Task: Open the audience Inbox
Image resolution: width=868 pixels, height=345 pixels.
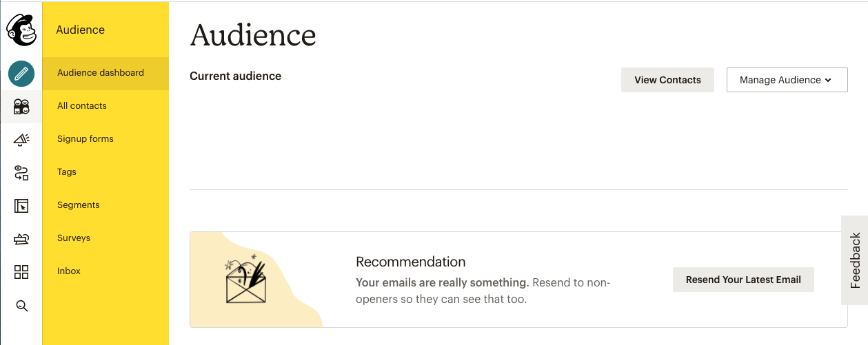Action: click(69, 271)
